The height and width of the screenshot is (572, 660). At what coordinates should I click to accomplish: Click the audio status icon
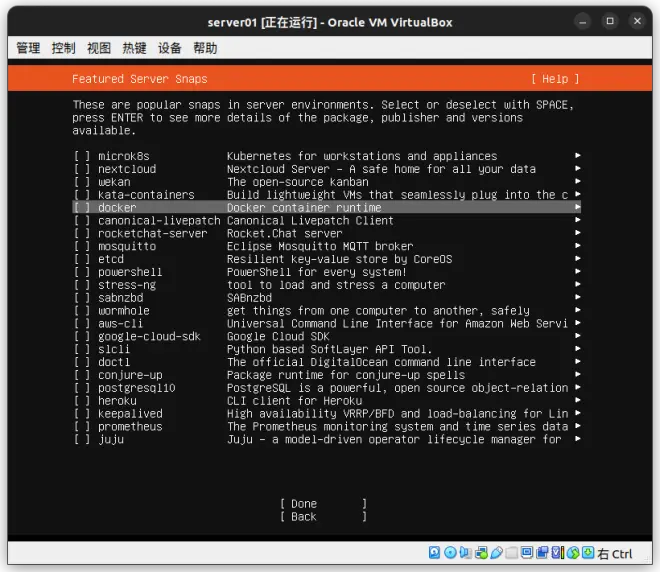click(465, 553)
